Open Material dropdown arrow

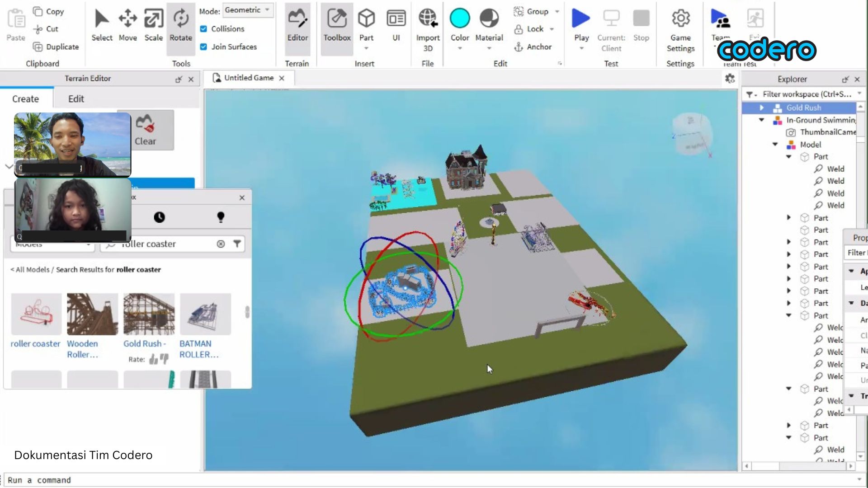point(489,48)
